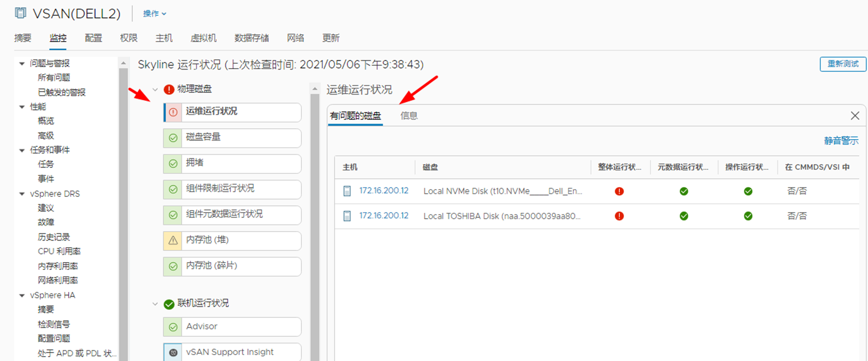Collapse the vSphere DRS tree section

coord(22,194)
